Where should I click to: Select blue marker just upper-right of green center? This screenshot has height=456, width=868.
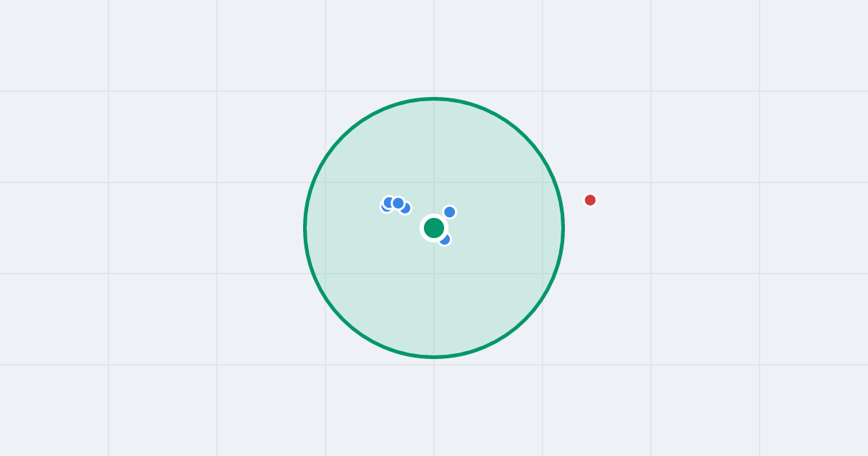click(449, 212)
